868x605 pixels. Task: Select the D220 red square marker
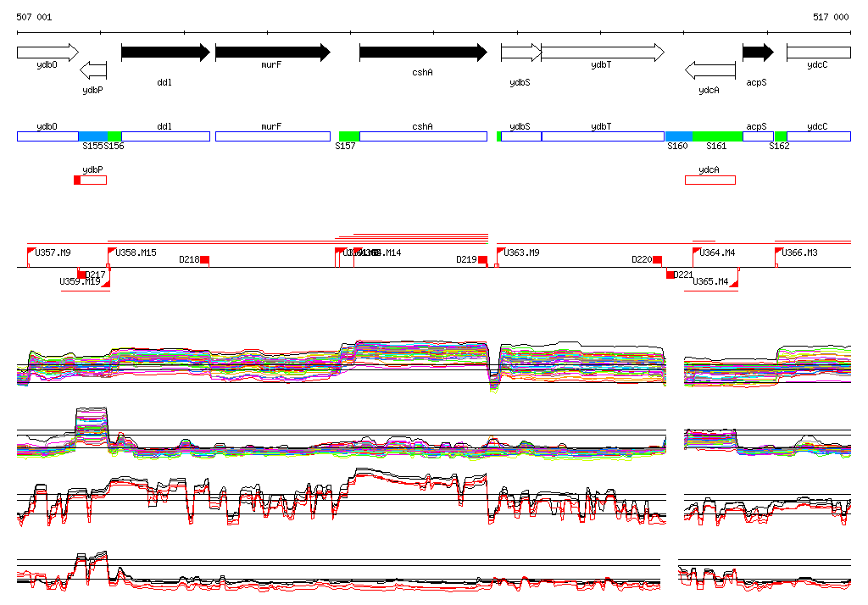click(x=657, y=260)
